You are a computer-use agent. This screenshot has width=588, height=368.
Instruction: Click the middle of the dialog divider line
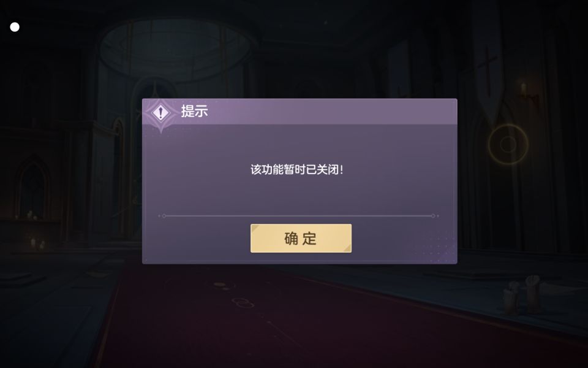click(298, 216)
